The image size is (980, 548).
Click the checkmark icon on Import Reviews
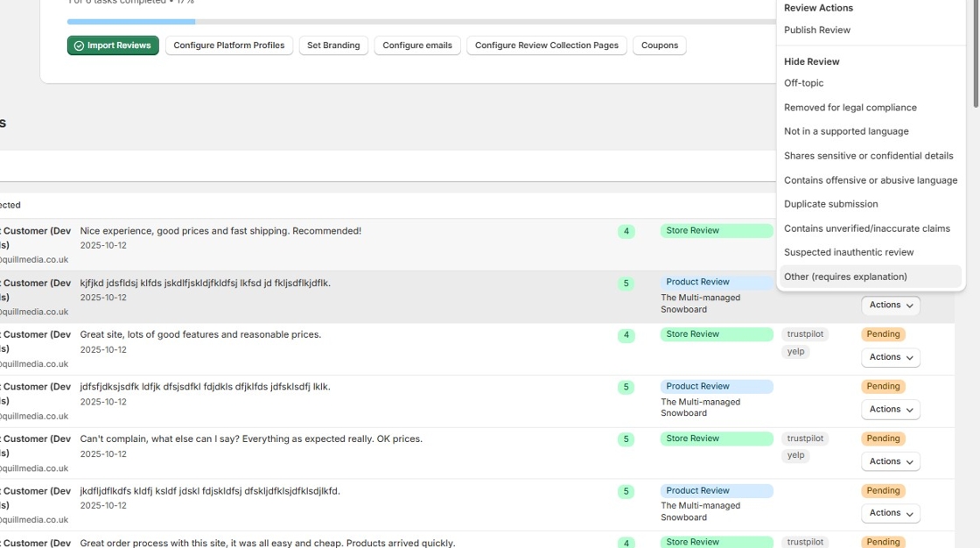79,46
